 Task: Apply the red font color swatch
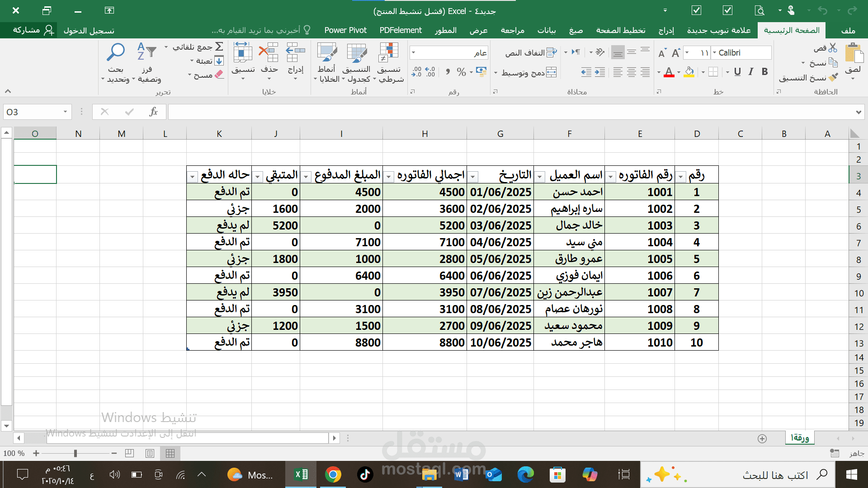coord(669,76)
